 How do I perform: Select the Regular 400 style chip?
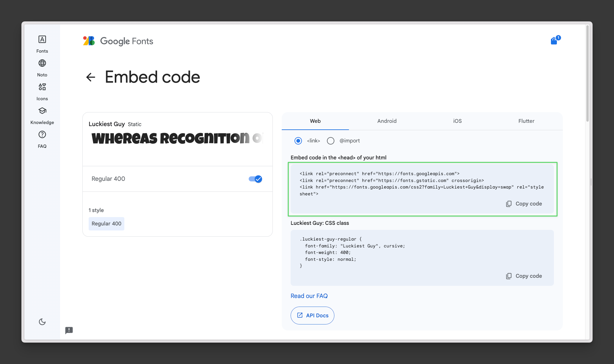pos(106,223)
